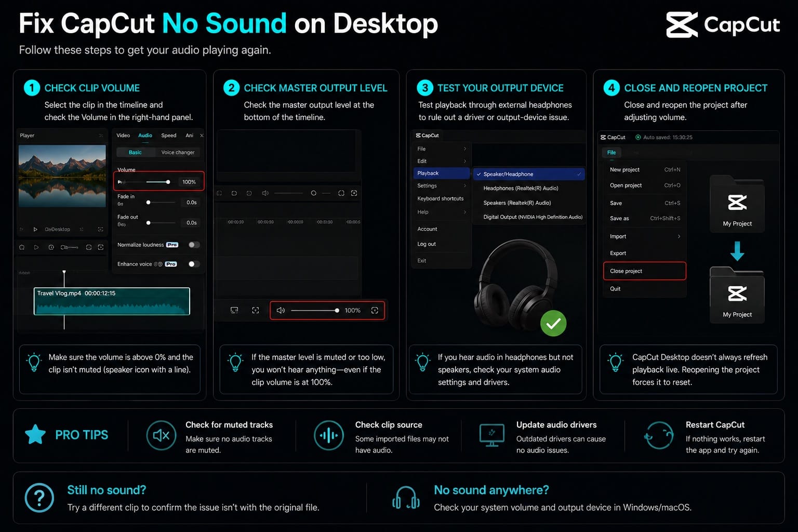Click the Fade in 0.0s value field
The image size is (798, 532).
click(191, 203)
